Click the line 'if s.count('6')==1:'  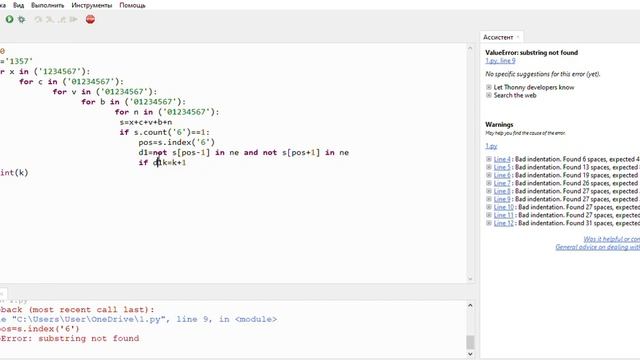[x=164, y=132]
